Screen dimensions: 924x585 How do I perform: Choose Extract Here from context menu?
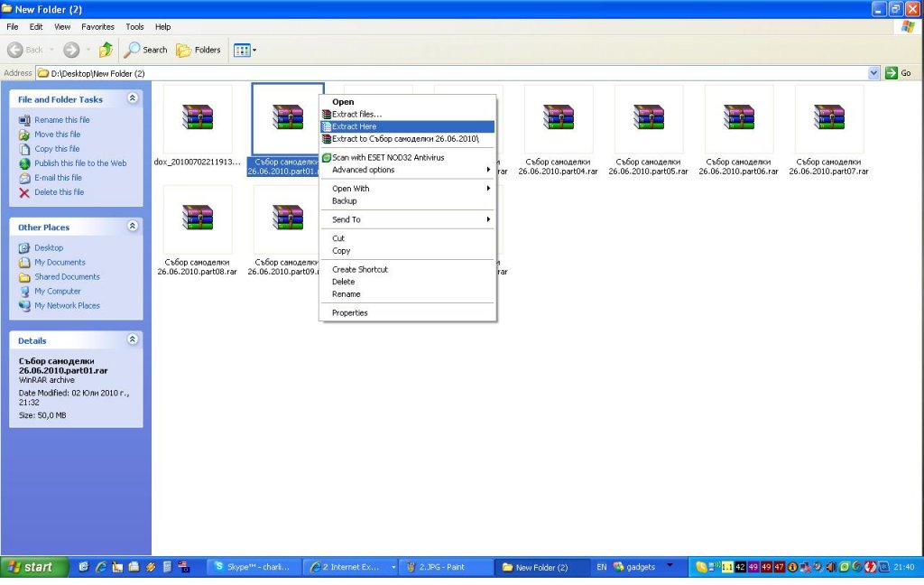point(355,126)
